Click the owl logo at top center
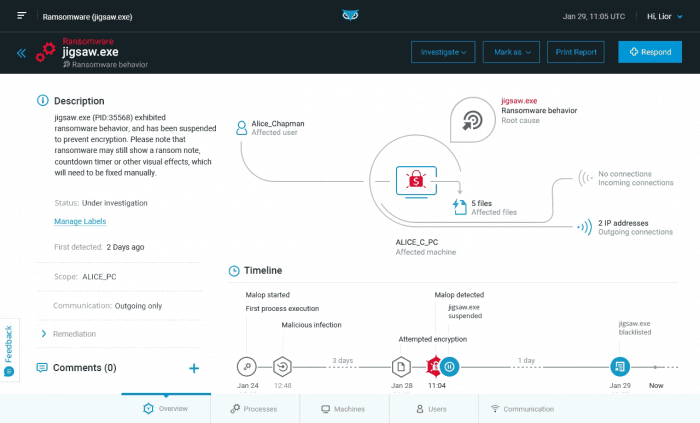The width and height of the screenshot is (700, 423). (349, 17)
